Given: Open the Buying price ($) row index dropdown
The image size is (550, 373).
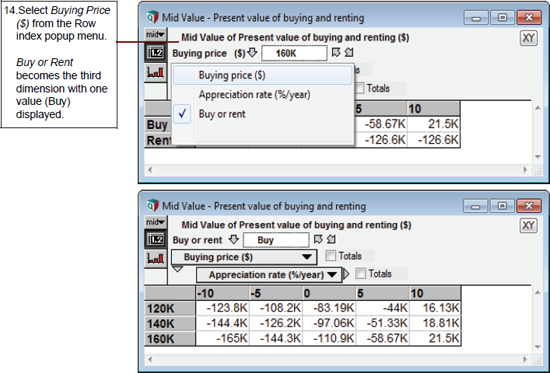Looking at the screenshot, I should coord(244,257).
